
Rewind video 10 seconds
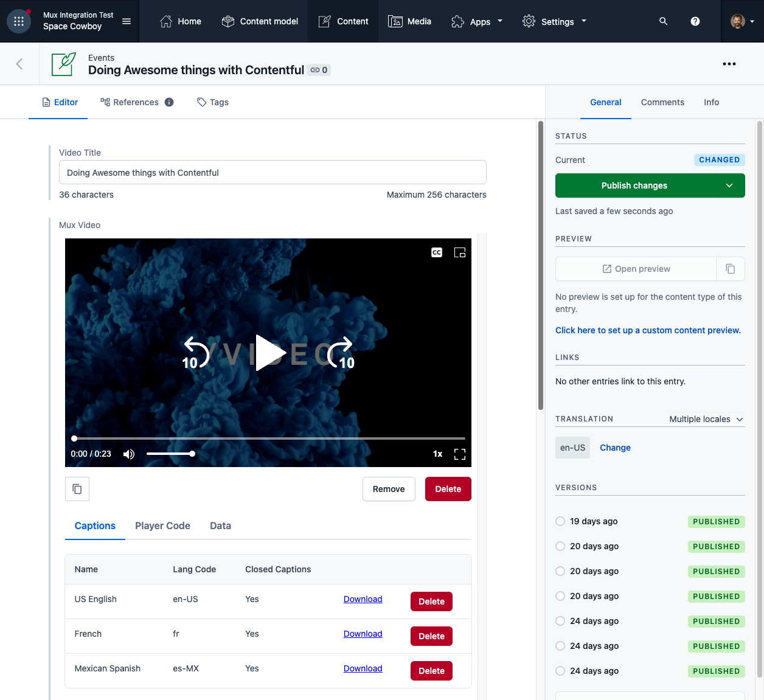pyautogui.click(x=195, y=353)
